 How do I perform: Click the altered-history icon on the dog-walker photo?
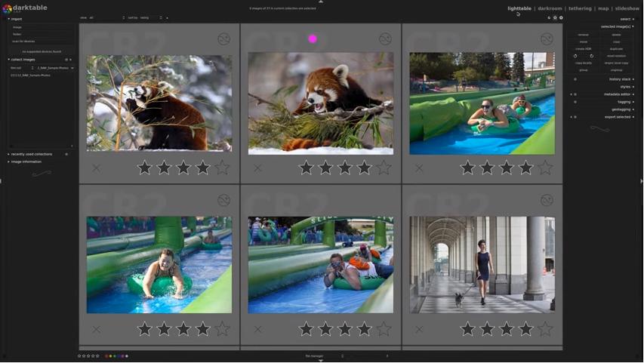coord(547,201)
